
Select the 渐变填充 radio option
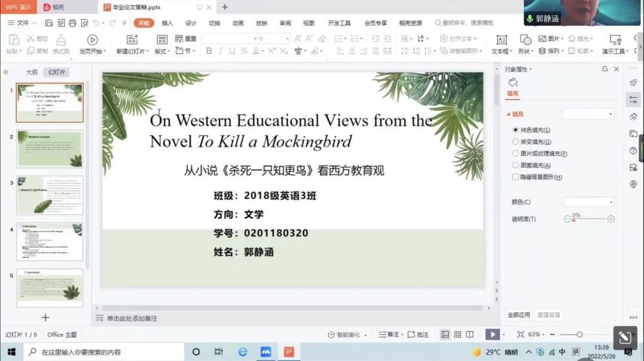[x=516, y=142]
